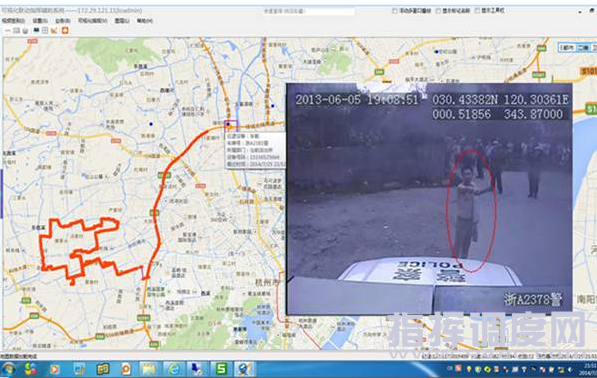Click the minus line toolbar icon

(8, 31)
